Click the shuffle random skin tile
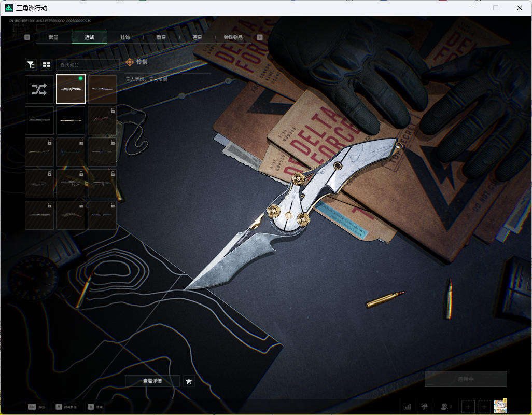Image resolution: width=532 pixels, height=415 pixels. tap(39, 89)
